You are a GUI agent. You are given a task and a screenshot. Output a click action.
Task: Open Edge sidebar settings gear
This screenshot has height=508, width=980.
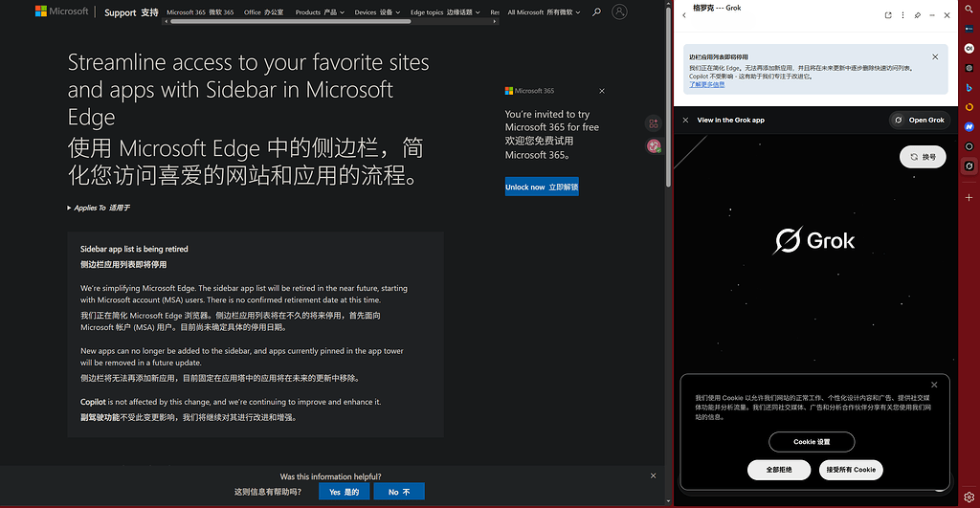coord(969,497)
